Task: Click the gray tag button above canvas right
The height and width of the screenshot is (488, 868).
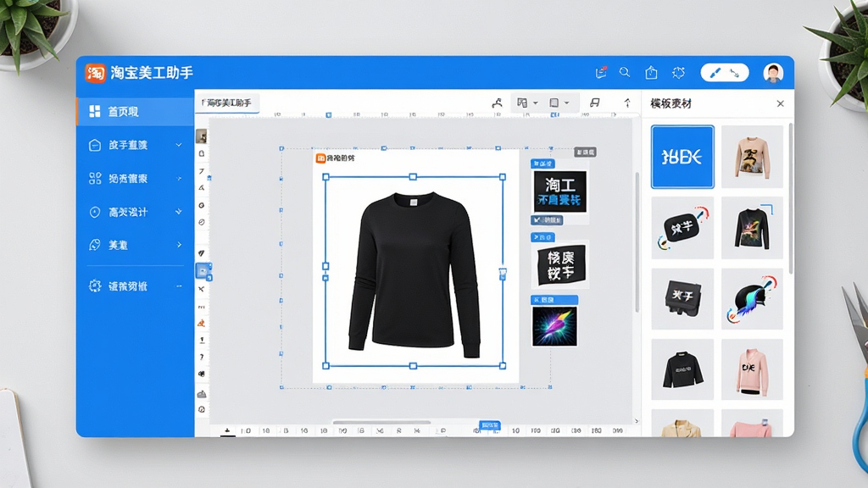Action: tap(585, 152)
